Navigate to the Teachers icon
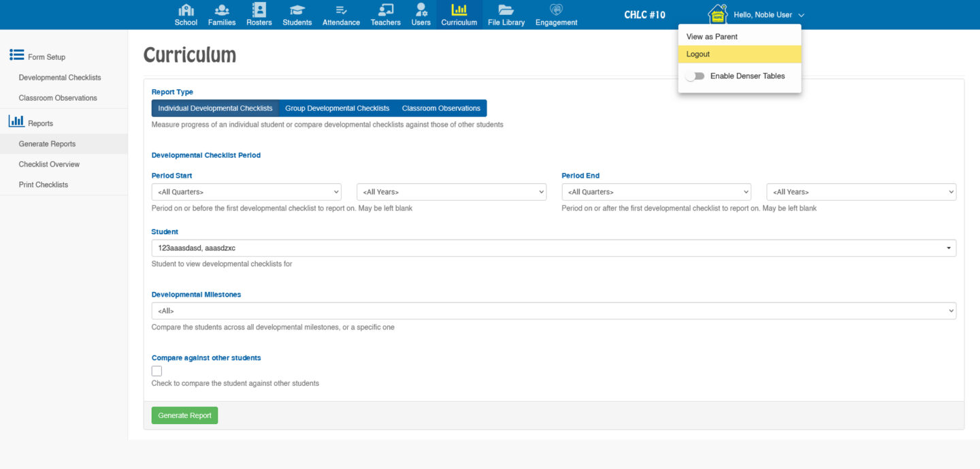 [x=385, y=10]
